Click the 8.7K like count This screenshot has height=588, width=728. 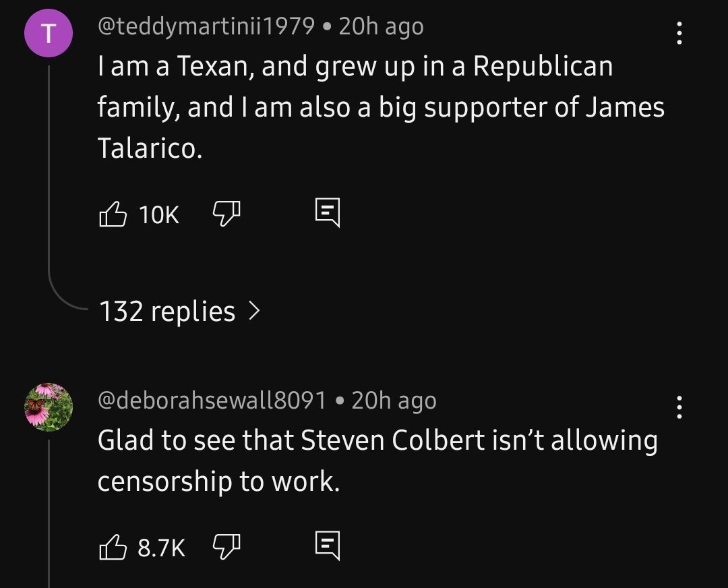[x=161, y=548]
